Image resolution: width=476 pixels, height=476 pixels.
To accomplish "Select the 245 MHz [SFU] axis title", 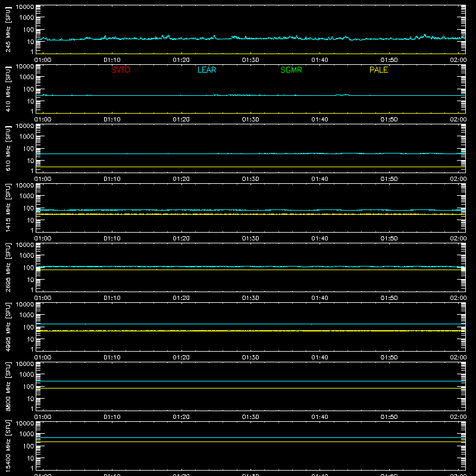I will tap(8, 29).
